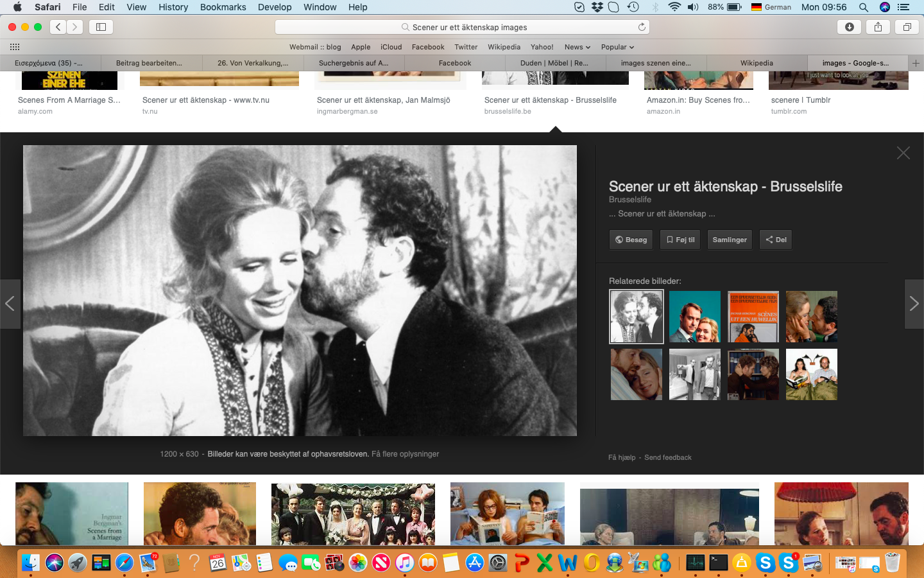Click the Wi-Fi menu bar icon

click(x=674, y=7)
